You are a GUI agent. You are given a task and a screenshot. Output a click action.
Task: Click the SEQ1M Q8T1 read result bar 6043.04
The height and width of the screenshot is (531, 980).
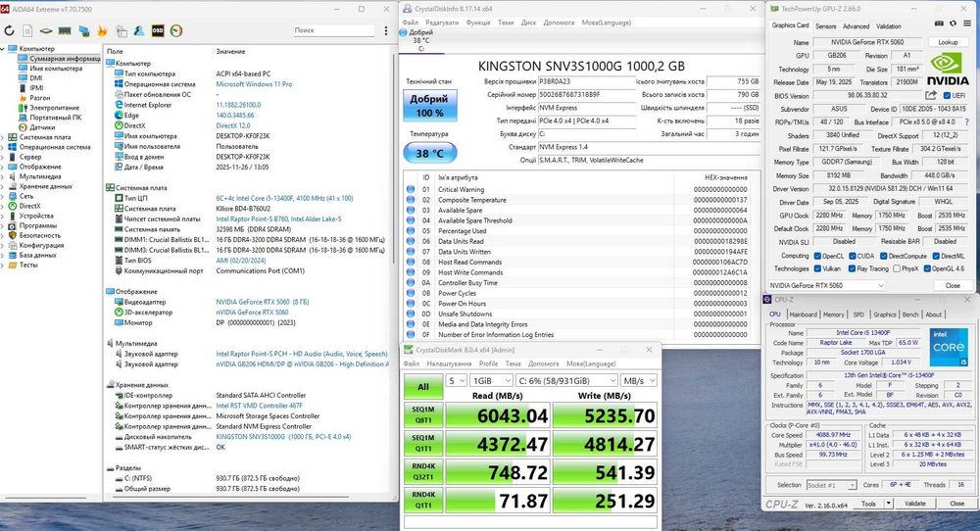coord(498,415)
